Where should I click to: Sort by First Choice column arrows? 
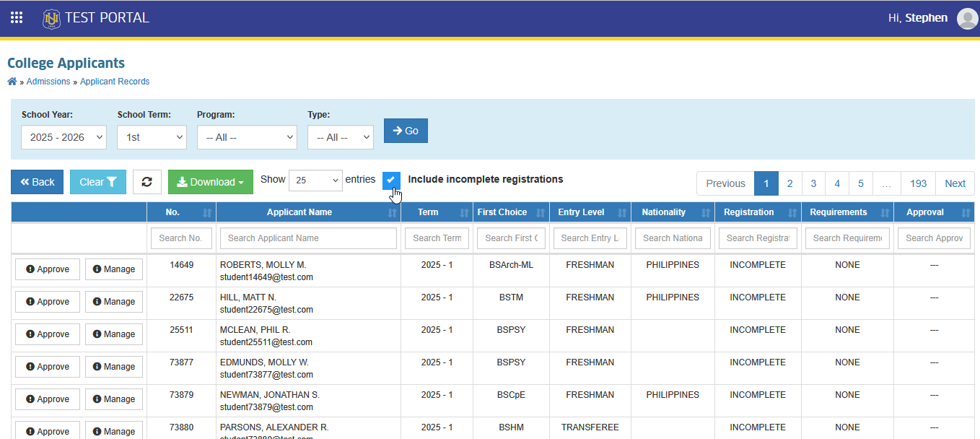(541, 213)
